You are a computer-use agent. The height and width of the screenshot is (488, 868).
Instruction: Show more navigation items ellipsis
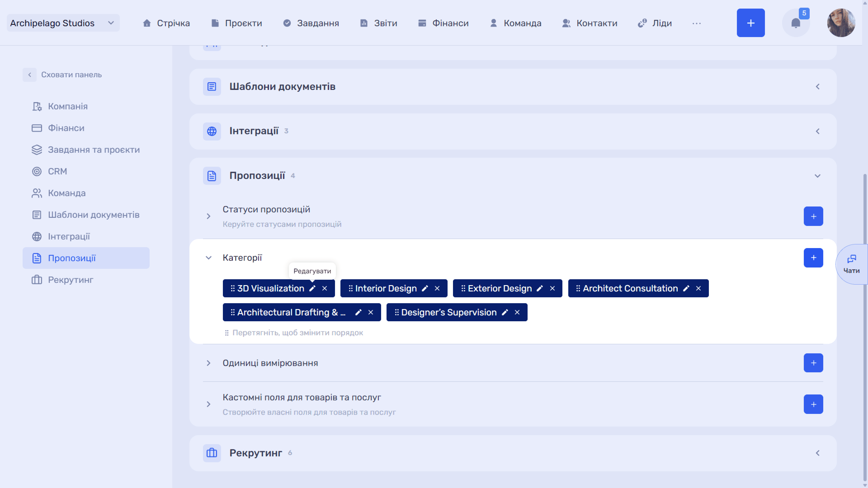tap(696, 23)
